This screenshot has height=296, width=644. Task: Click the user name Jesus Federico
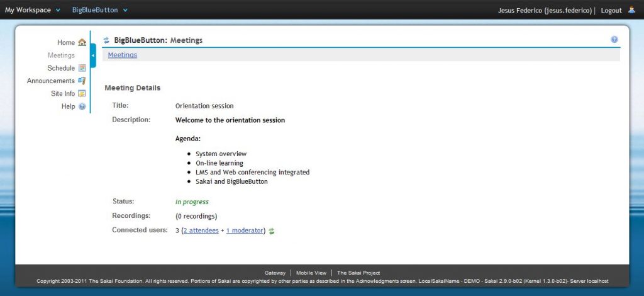[x=545, y=10]
